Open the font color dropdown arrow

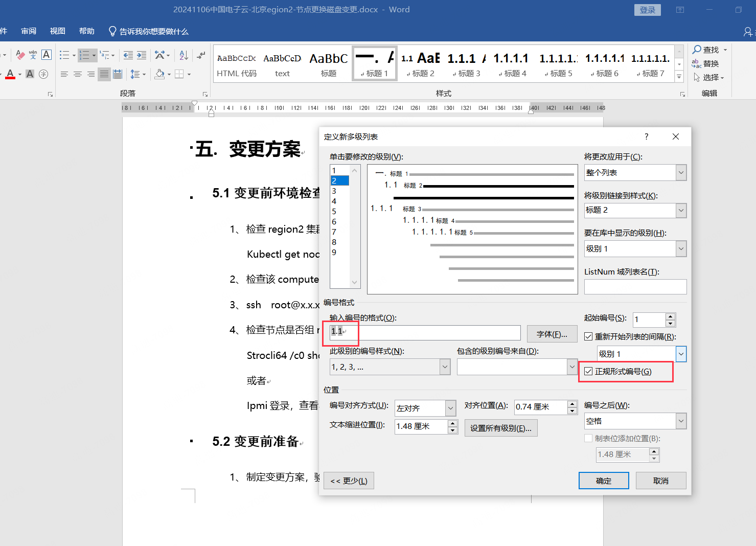coord(20,75)
